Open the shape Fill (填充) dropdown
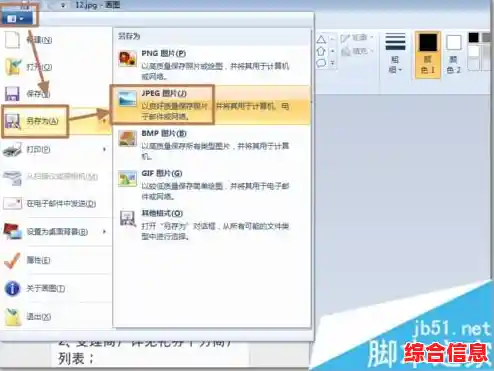The width and height of the screenshot is (494, 371). point(357,51)
